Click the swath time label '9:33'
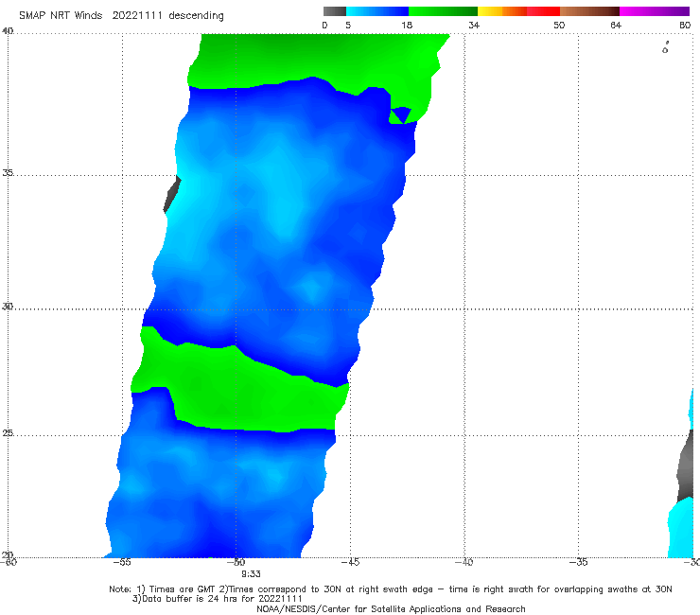This screenshot has width=700, height=615. coord(251,574)
